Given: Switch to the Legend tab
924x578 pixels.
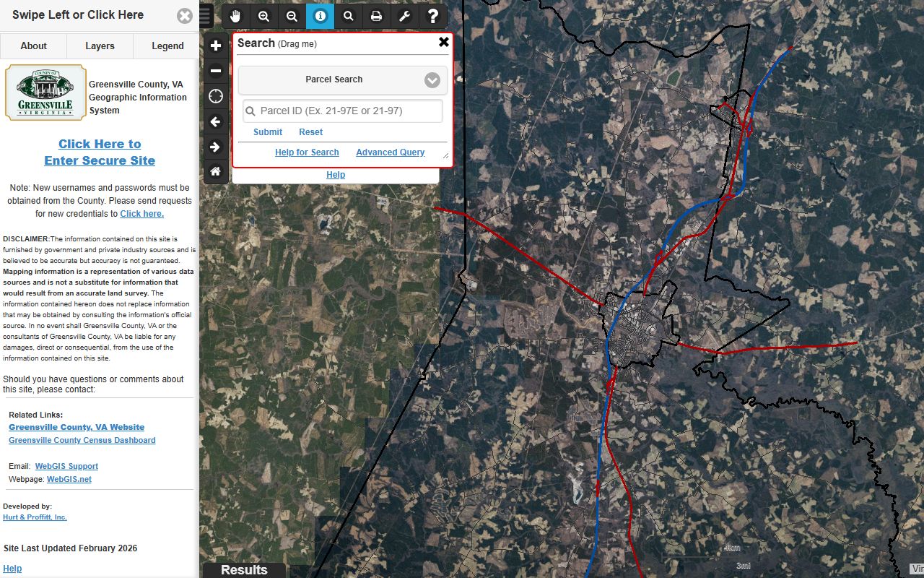Looking at the screenshot, I should [x=167, y=46].
